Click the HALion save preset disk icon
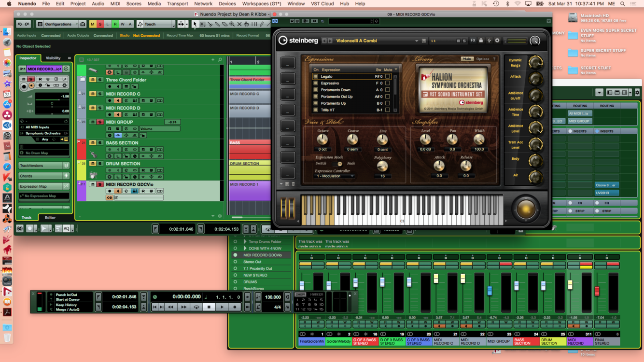Viewport: 644px width, 362px height. click(x=424, y=41)
